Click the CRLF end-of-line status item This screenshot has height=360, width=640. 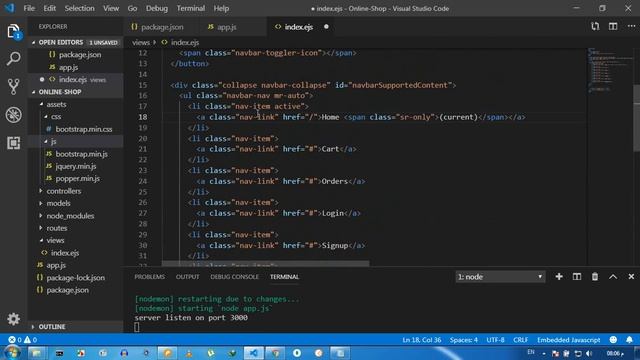(x=520, y=340)
